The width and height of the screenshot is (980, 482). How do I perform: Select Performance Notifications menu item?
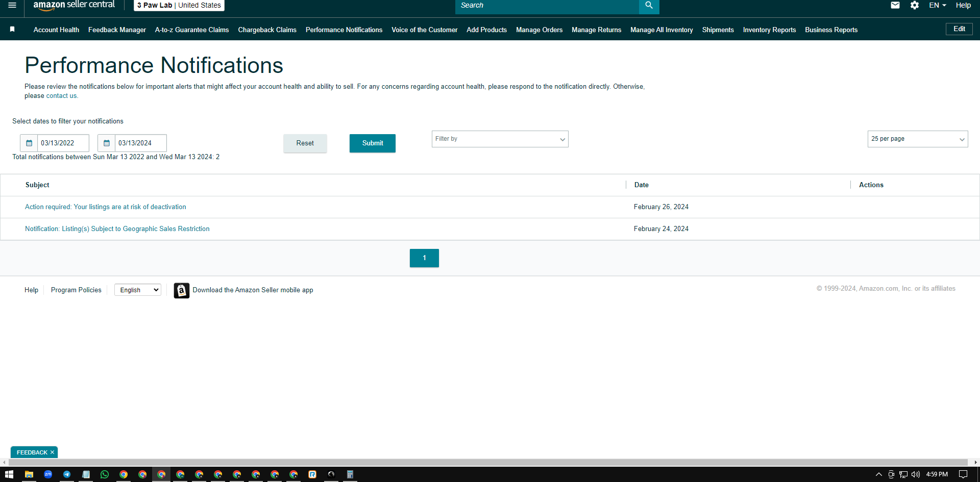344,30
